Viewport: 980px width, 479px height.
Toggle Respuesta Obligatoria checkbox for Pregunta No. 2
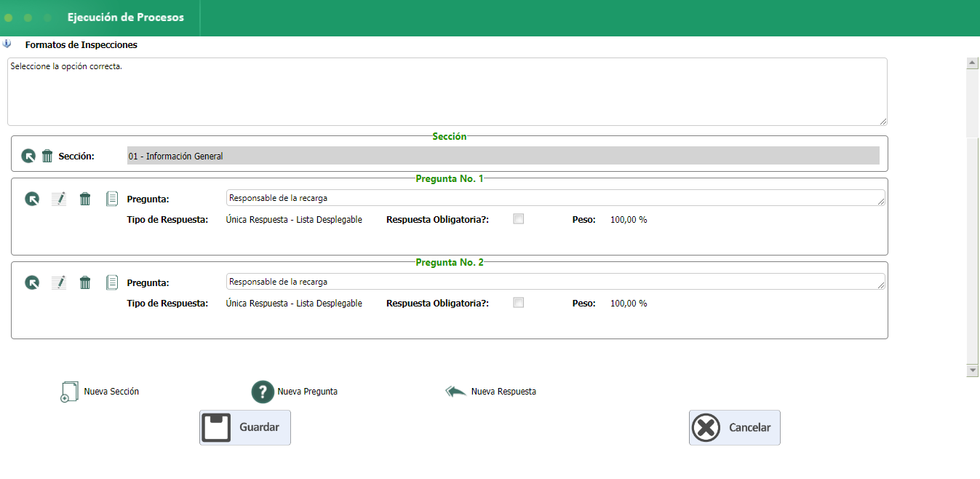(519, 303)
